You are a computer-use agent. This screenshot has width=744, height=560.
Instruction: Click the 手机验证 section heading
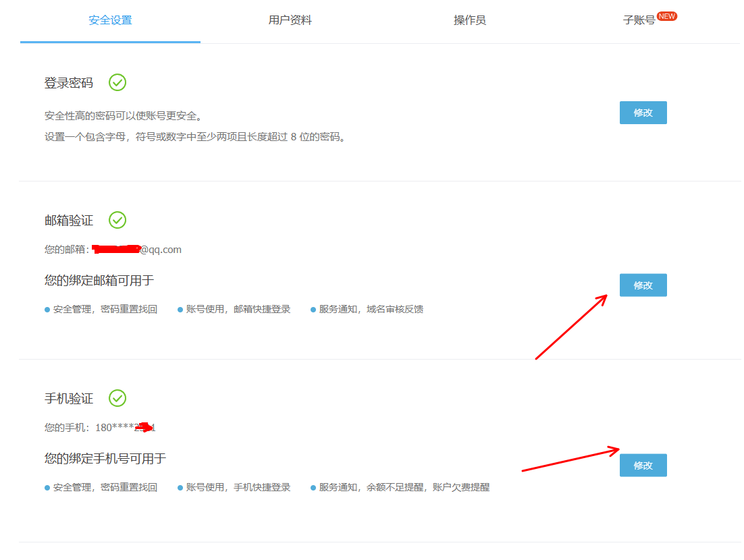69,399
